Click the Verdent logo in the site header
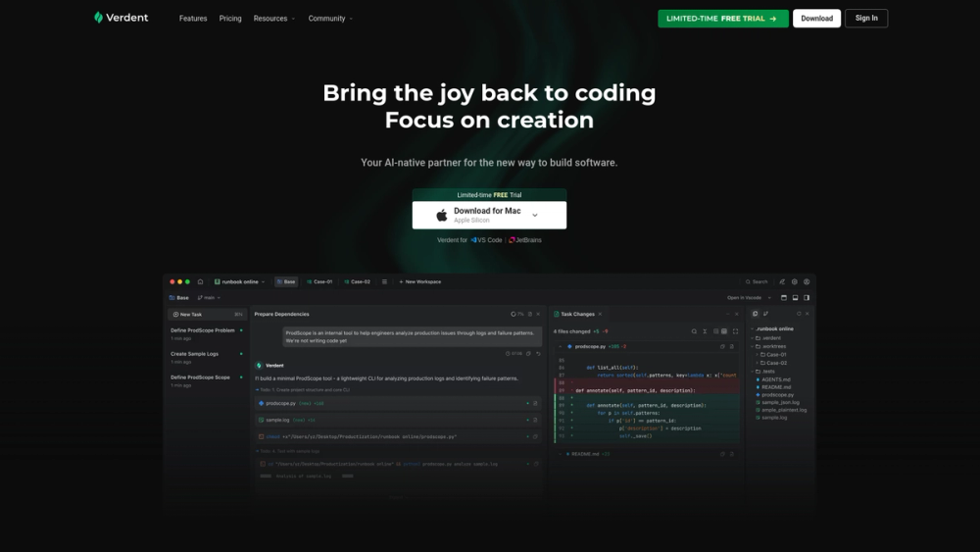980x552 pixels. [x=121, y=18]
